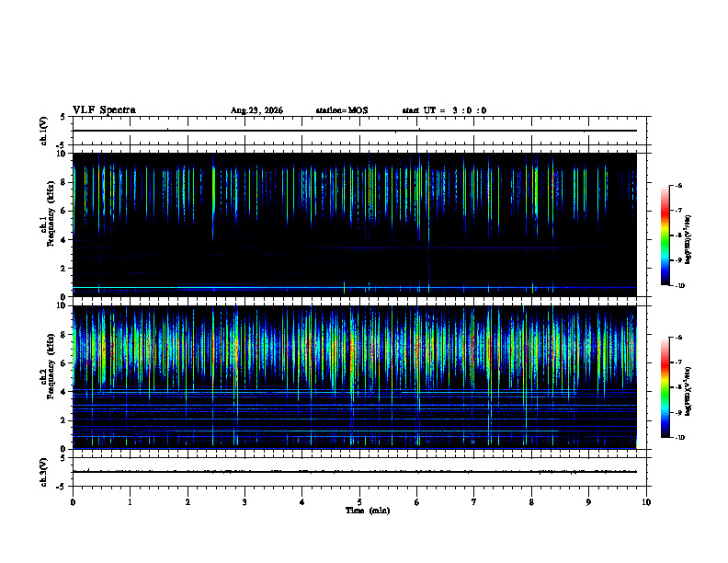Click the ch.1 spectrogram color bar

(665, 236)
